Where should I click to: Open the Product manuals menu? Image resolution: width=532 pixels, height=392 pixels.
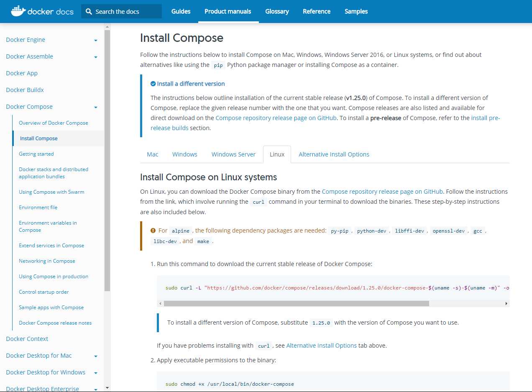(x=228, y=11)
